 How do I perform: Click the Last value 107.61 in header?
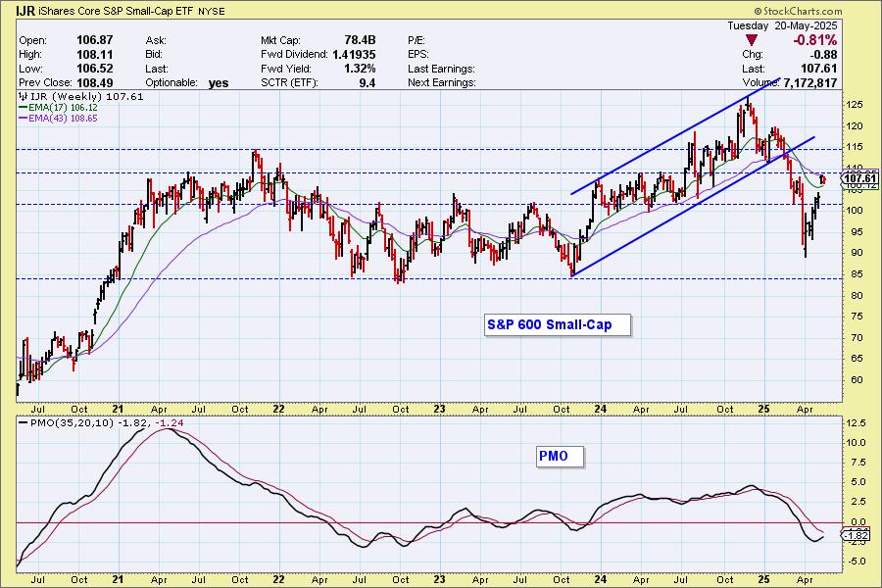coord(819,69)
